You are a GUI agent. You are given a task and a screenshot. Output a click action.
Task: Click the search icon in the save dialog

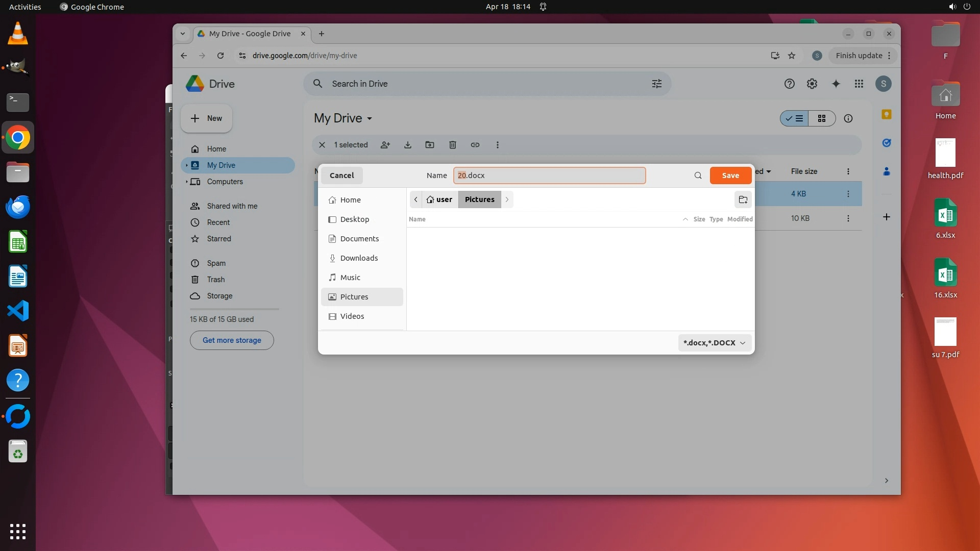click(x=698, y=176)
